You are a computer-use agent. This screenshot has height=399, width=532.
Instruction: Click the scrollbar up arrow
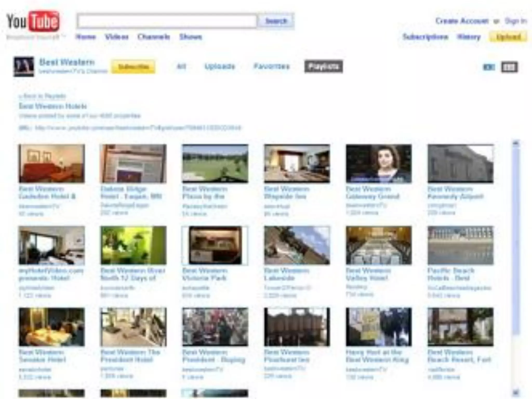[x=516, y=143]
